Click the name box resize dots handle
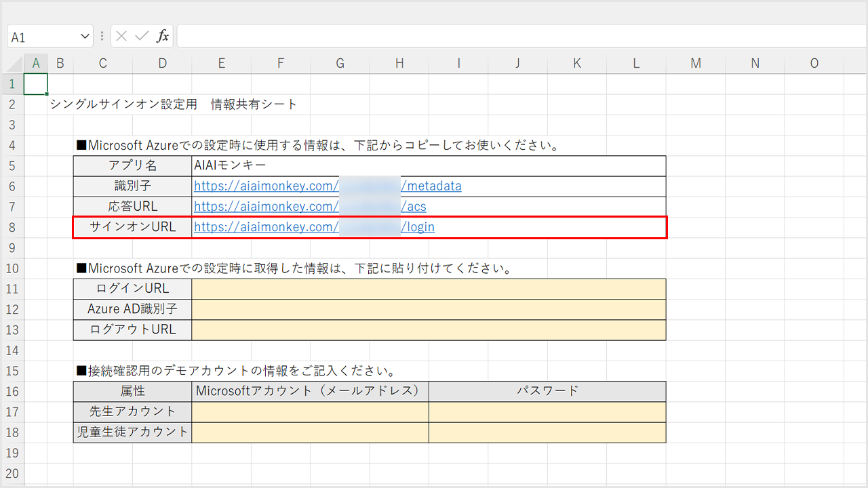 tap(102, 37)
